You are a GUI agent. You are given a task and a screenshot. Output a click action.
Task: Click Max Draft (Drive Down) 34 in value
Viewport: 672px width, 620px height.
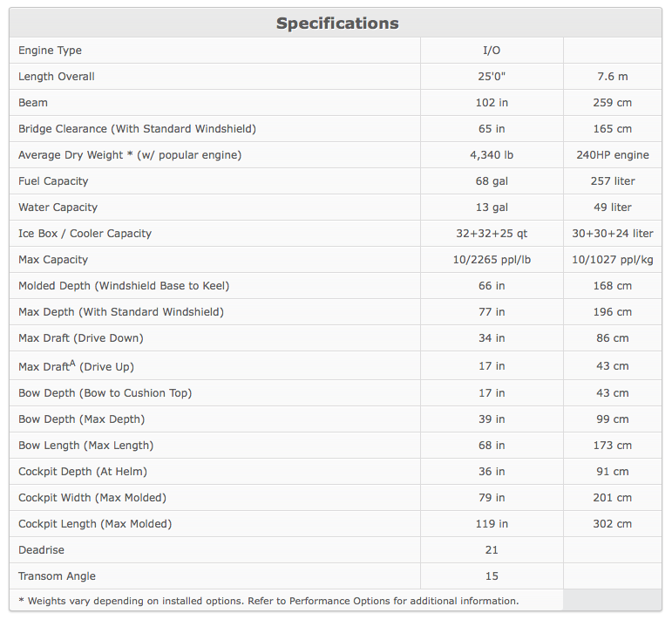492,337
